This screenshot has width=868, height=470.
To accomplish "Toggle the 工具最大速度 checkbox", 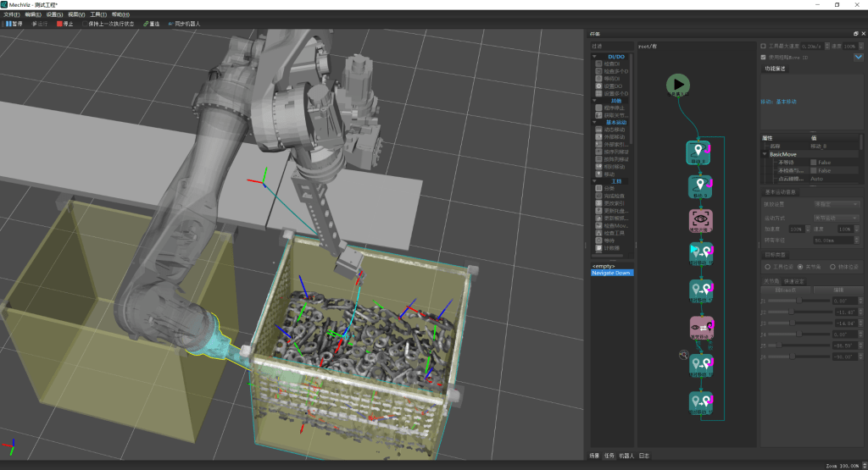I will (764, 46).
